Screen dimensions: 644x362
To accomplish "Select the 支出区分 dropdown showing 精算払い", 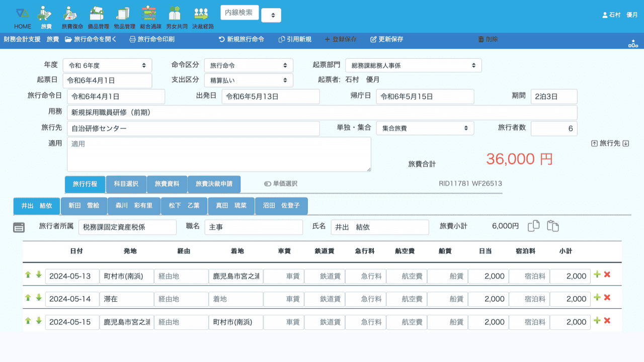I will tap(249, 80).
